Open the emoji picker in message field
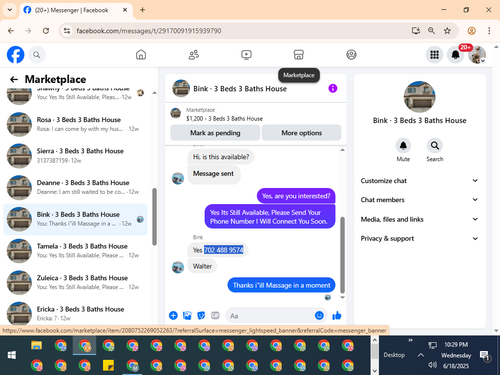 319,315
